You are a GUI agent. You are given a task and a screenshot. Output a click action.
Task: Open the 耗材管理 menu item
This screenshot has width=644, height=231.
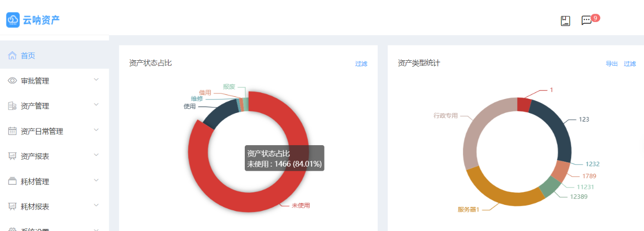pyautogui.click(x=35, y=181)
